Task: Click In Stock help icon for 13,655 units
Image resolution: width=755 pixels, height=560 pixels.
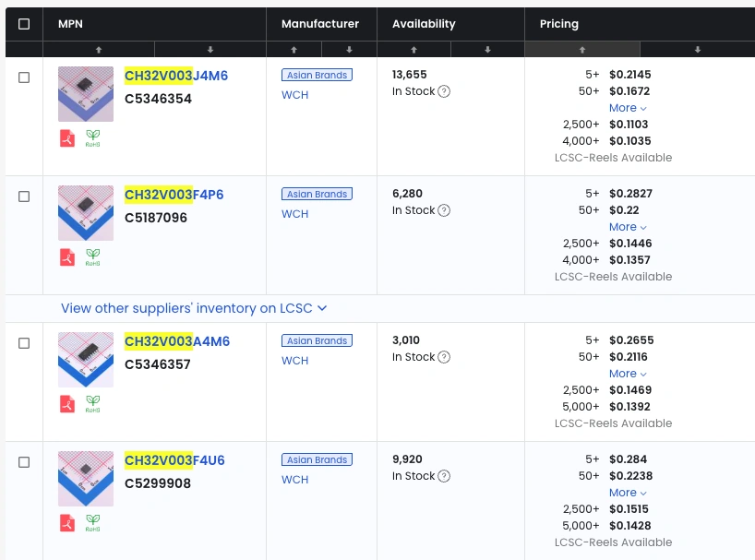Action: 444,91
